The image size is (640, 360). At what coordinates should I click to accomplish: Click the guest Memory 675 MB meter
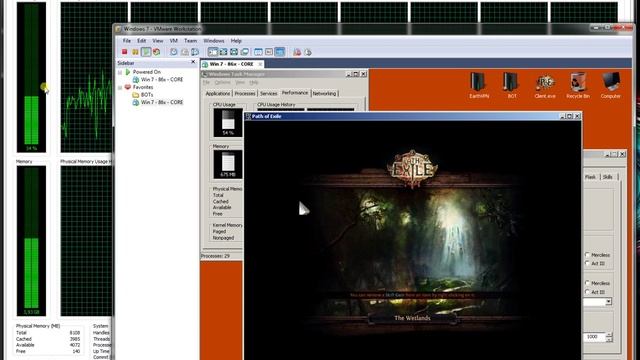pos(228,164)
